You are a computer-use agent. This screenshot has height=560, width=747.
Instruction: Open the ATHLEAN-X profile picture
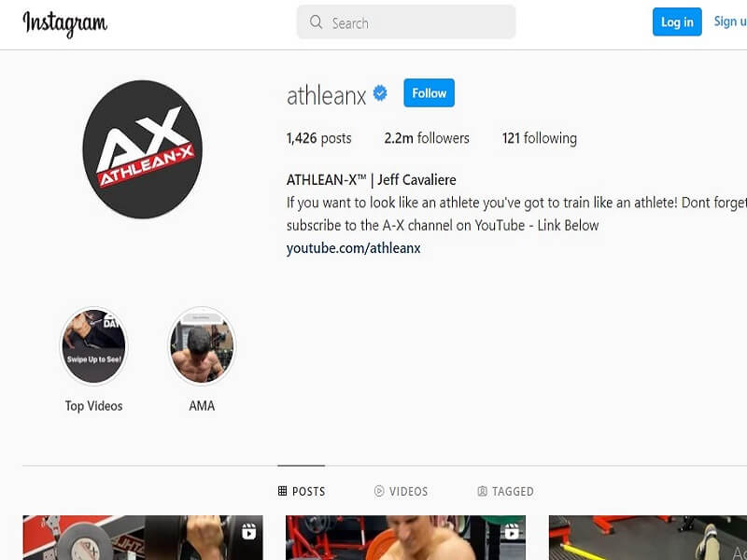point(142,149)
